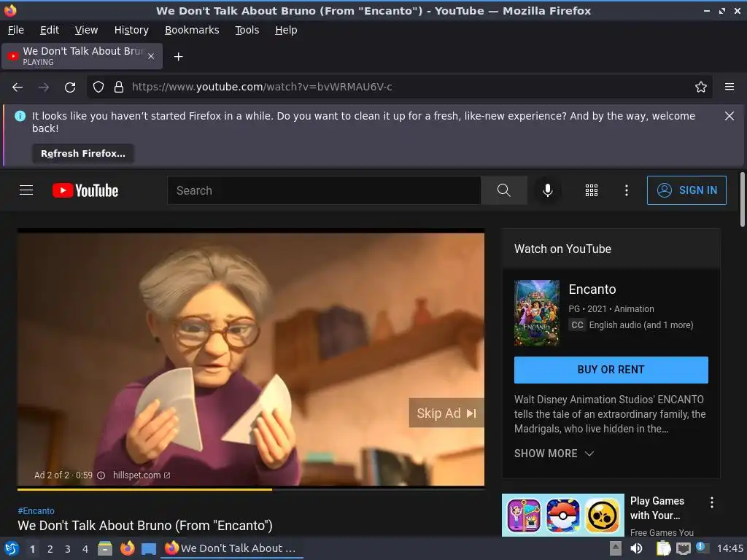Screen dimensions: 747x560
Task: Click the video title We Don't Talk About Bruno
Action: pyautogui.click(x=145, y=526)
